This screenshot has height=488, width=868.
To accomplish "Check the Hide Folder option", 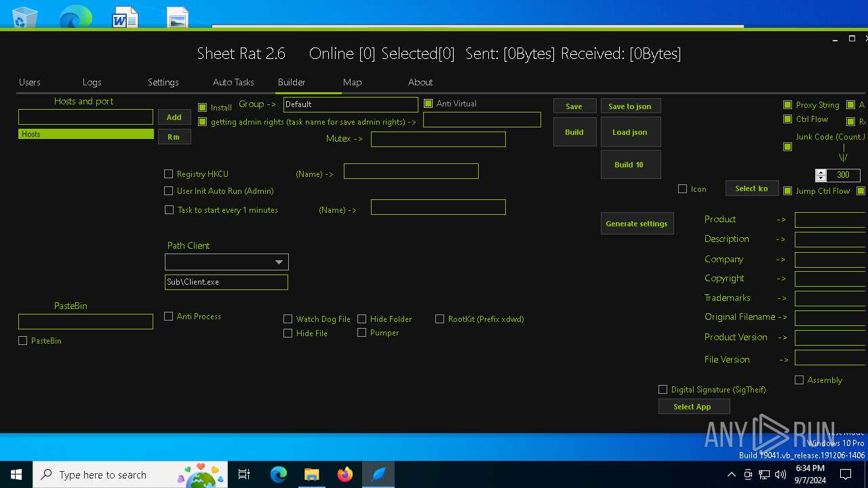I will click(x=362, y=319).
